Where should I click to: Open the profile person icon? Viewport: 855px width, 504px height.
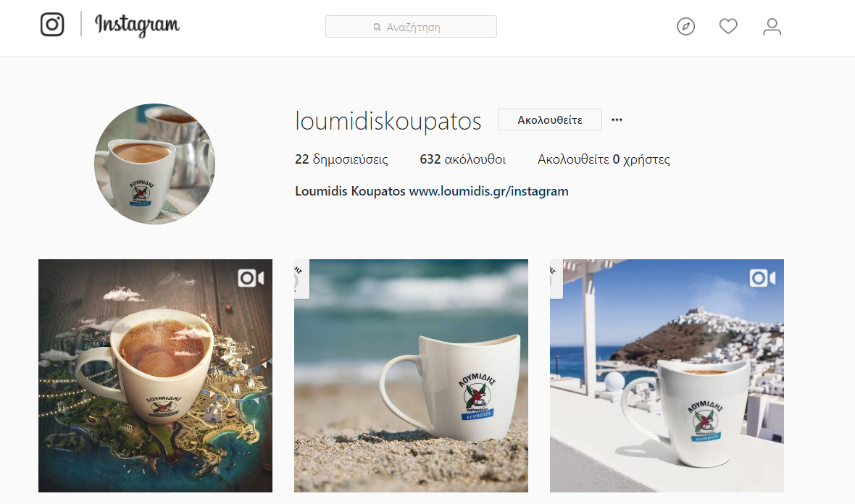point(772,26)
